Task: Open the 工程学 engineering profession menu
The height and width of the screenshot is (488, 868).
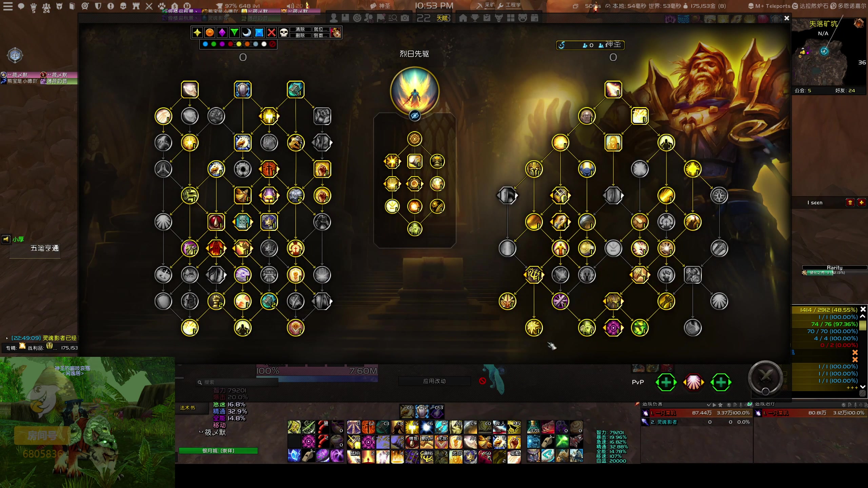Action: coord(509,5)
